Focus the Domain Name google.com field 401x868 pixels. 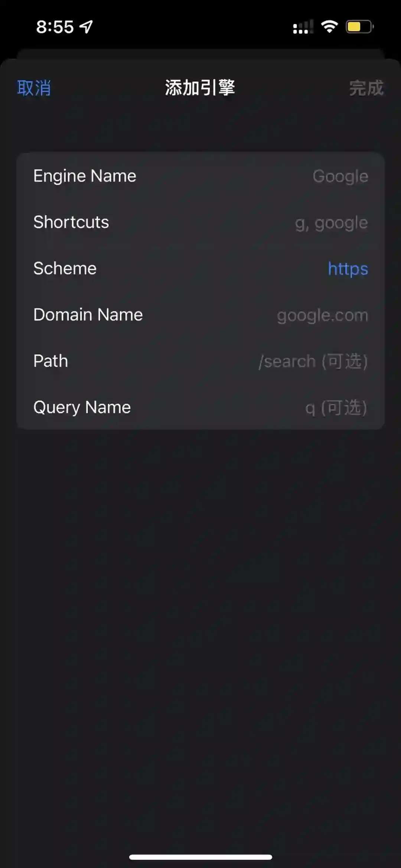(322, 315)
